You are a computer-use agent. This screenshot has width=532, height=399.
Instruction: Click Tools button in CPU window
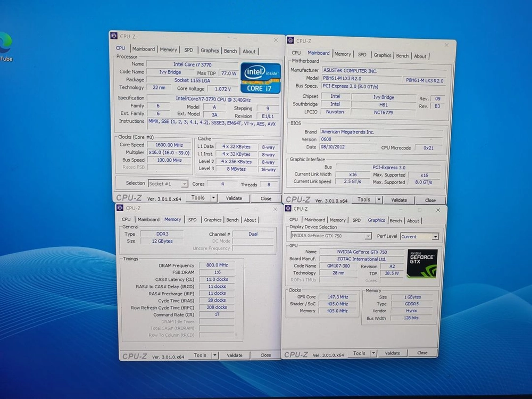click(198, 197)
